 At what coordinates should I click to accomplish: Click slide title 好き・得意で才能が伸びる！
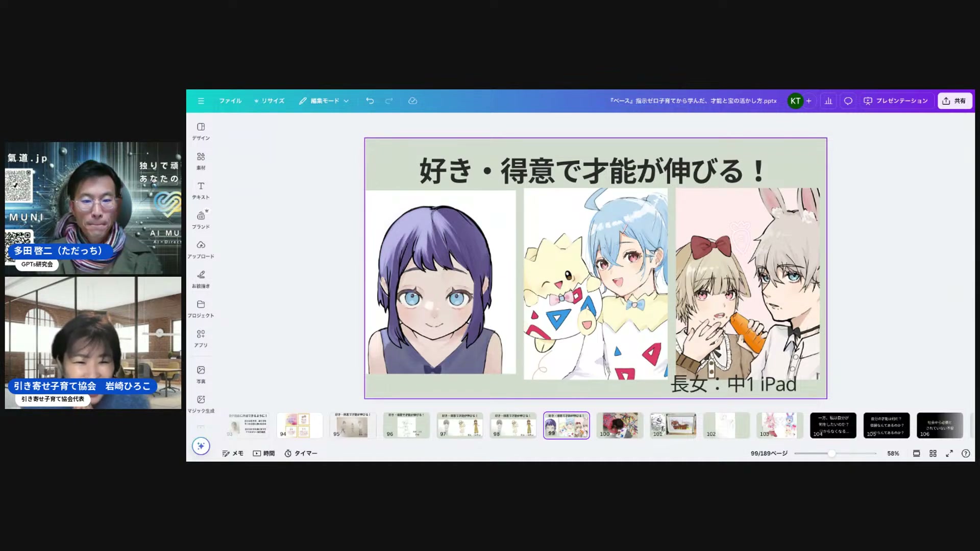(x=593, y=171)
